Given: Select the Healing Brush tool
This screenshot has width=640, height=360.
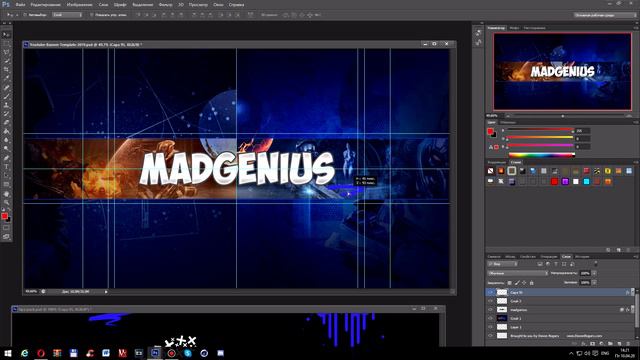Looking at the screenshot, I should tap(6, 87).
